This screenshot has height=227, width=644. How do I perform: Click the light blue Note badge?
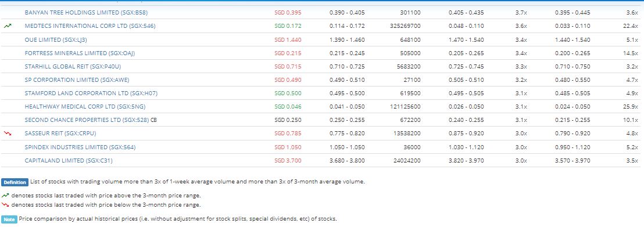(x=9, y=219)
